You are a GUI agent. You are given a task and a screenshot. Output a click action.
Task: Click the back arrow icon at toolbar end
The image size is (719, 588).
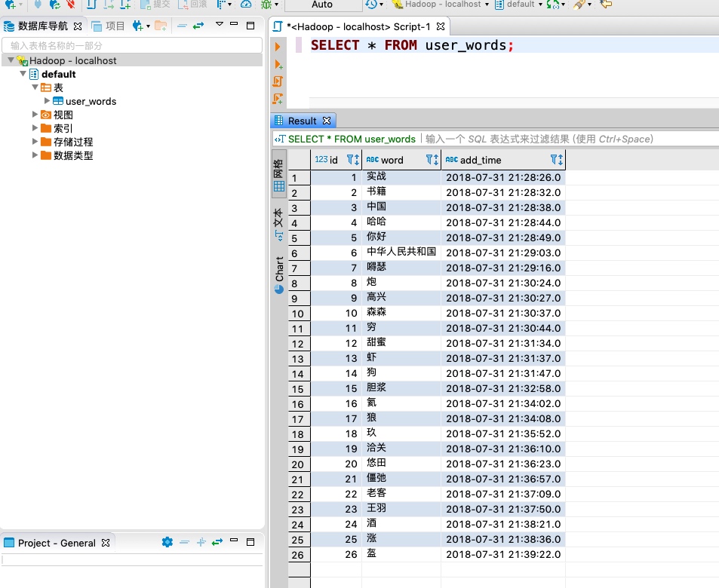pyautogui.click(x=606, y=4)
